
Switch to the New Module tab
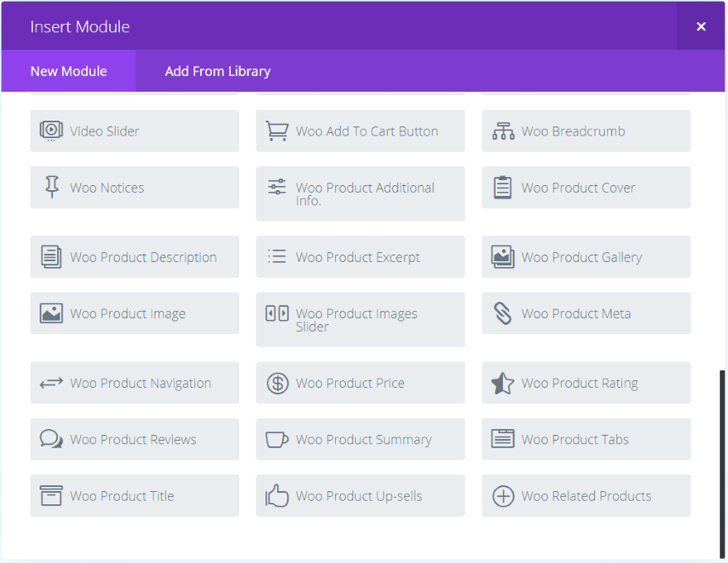[69, 71]
